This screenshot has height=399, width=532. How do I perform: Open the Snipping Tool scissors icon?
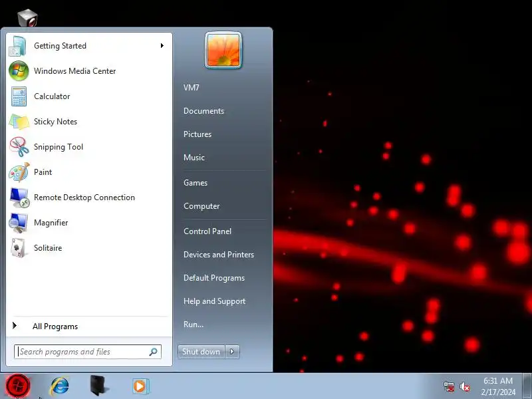point(19,147)
